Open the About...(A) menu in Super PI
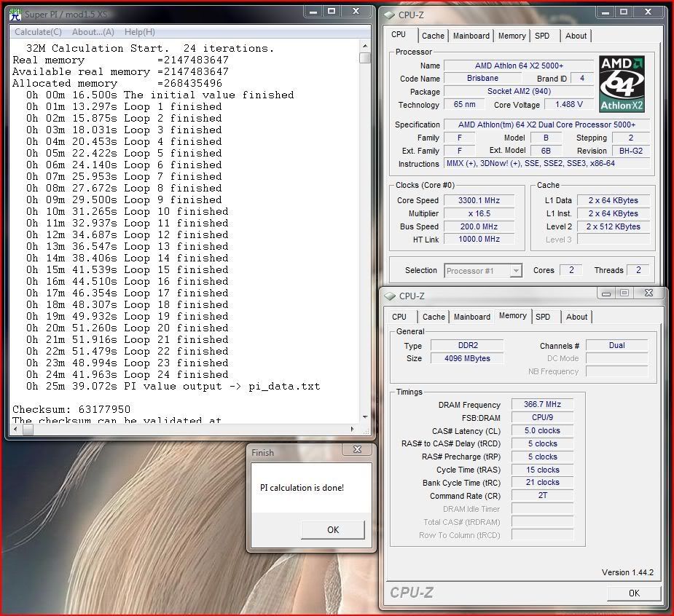Viewport: 674px width, 616px height. click(x=93, y=32)
